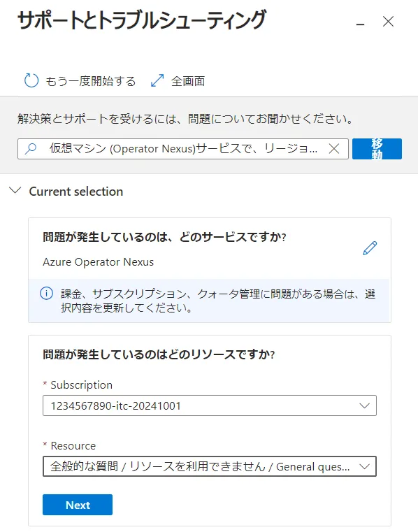This screenshot has height=532, width=418.
Task: Clear the search box with its X icon
Action: pos(334,149)
